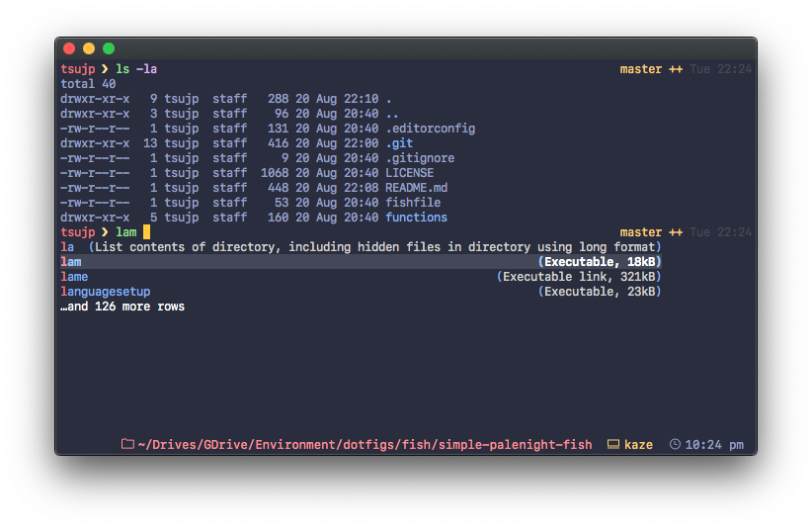Click the 22:10 timestamp on current directory row
The width and height of the screenshot is (812, 528).
click(361, 99)
